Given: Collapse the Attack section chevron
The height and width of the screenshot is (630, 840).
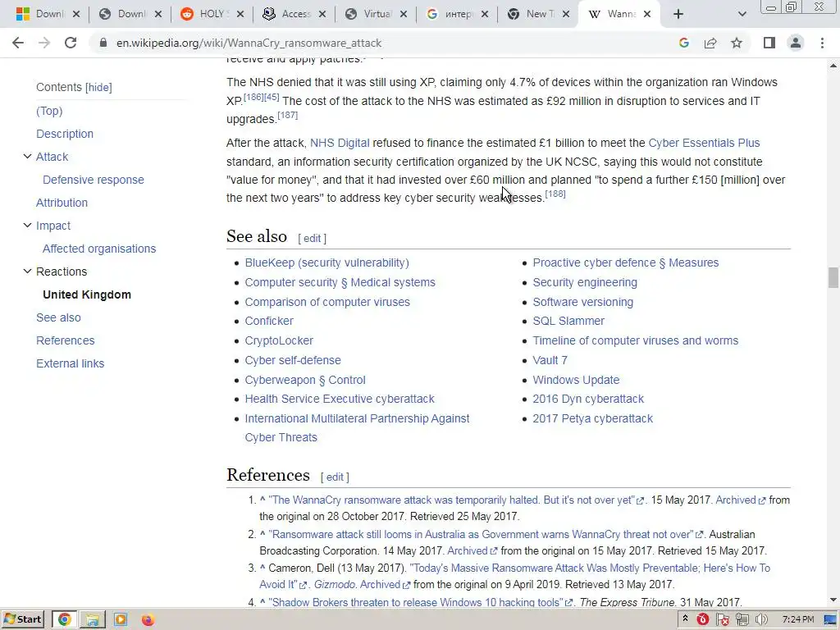Looking at the screenshot, I should pyautogui.click(x=27, y=157).
